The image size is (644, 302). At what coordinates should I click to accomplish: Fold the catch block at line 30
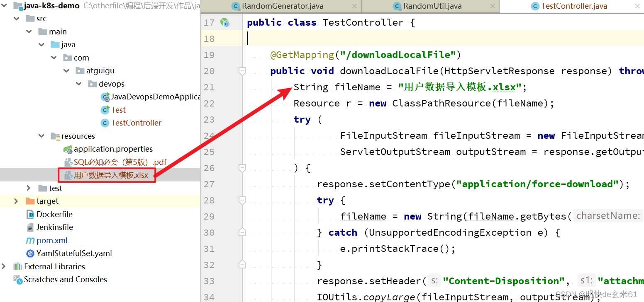242,232
